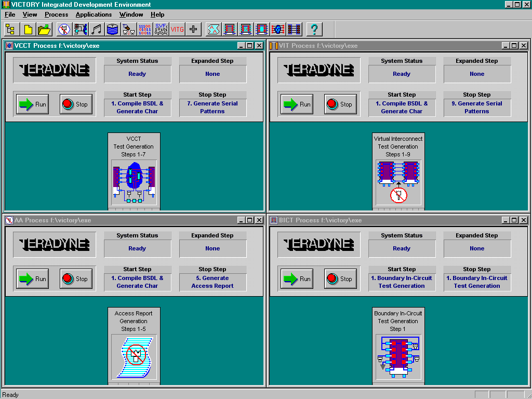Click the AA Process window system icon
The image size is (532, 399).
click(x=9, y=220)
